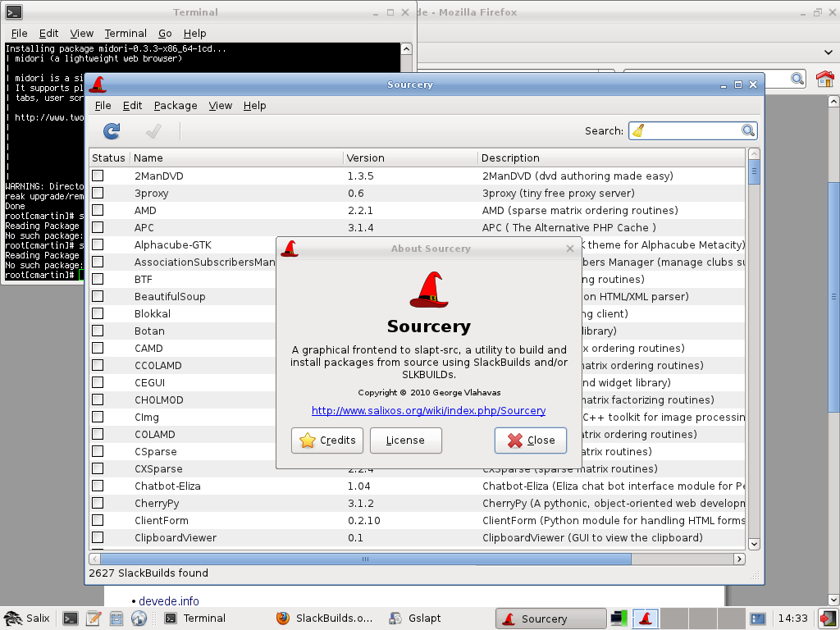This screenshot has height=630, width=840.
Task: Tick the checkbox for APC package
Action: click(x=98, y=227)
